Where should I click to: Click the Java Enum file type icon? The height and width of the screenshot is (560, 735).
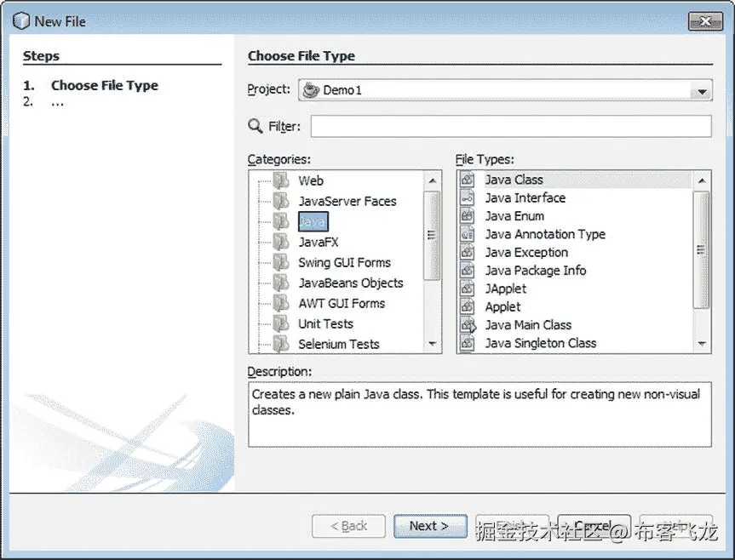point(468,216)
